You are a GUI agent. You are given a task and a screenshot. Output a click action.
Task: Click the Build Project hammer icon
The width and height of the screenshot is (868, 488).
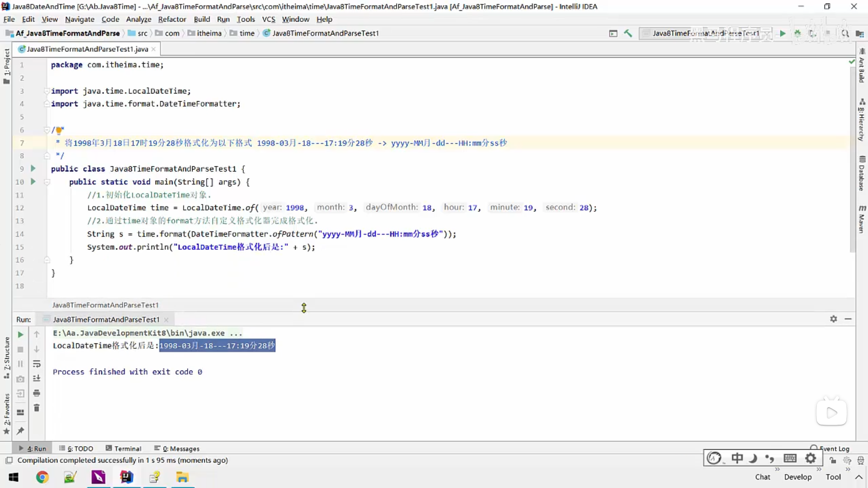(x=628, y=33)
